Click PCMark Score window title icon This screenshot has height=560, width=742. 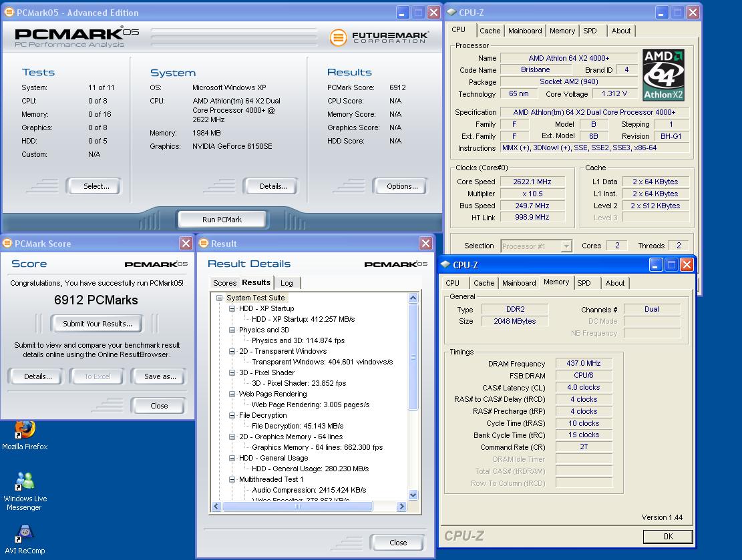click(7, 243)
